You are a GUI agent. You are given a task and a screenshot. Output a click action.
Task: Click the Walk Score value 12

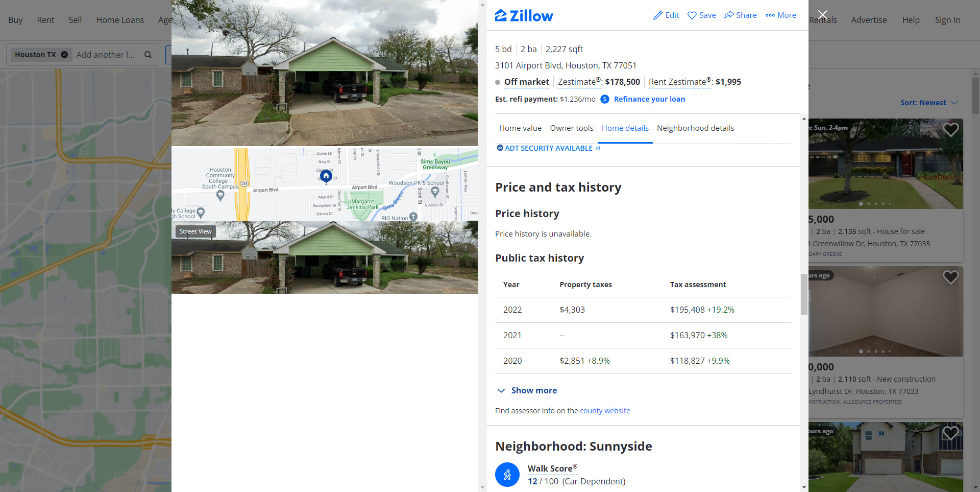(x=532, y=481)
